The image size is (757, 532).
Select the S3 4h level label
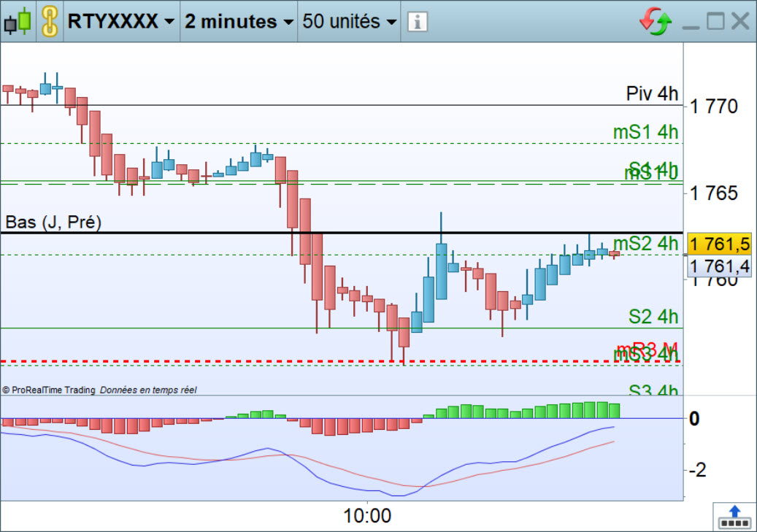[653, 389]
